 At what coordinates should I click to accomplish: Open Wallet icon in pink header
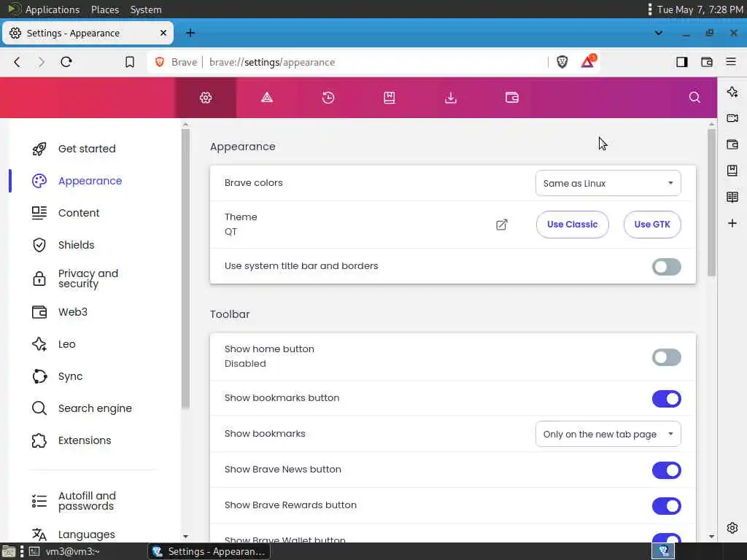tap(511, 98)
